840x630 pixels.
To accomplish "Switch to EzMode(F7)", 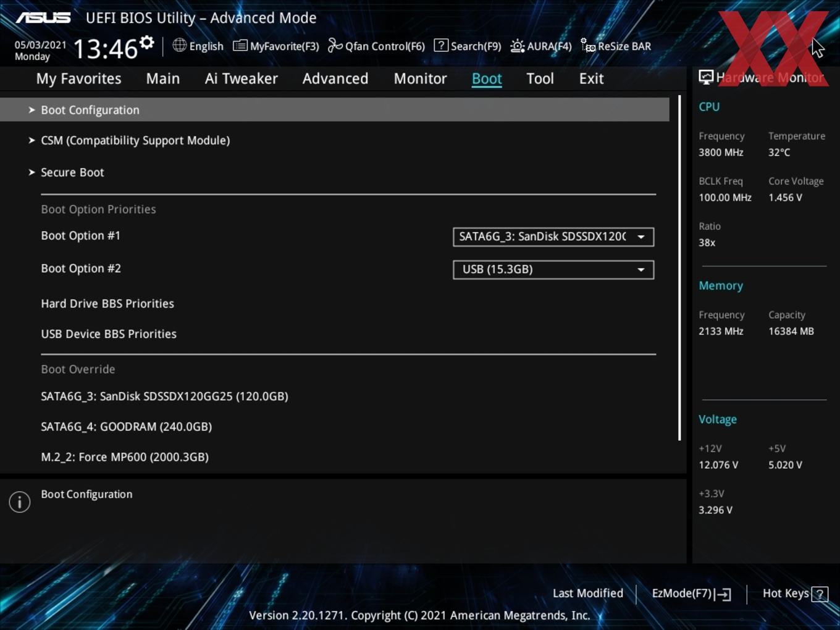I will [682, 593].
